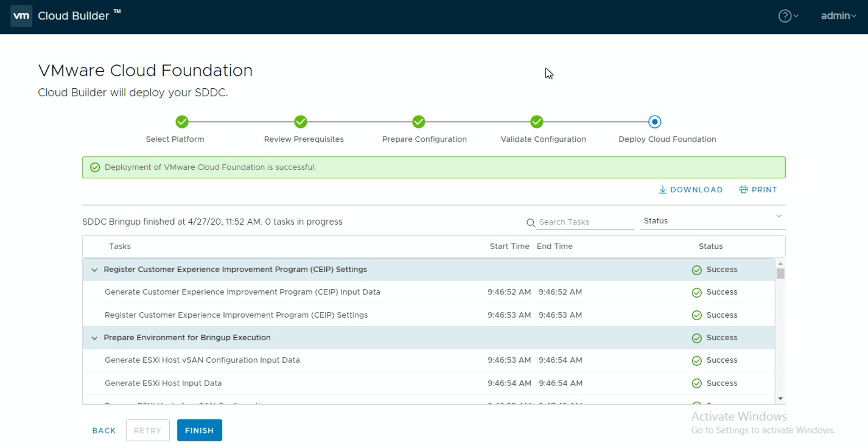868x448 pixels.
Task: Open the admin account menu
Action: [837, 16]
